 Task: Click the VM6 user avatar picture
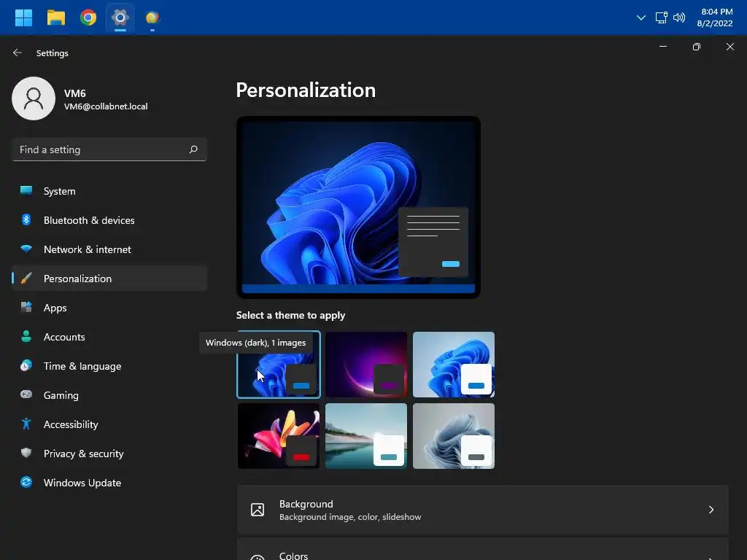tap(34, 98)
